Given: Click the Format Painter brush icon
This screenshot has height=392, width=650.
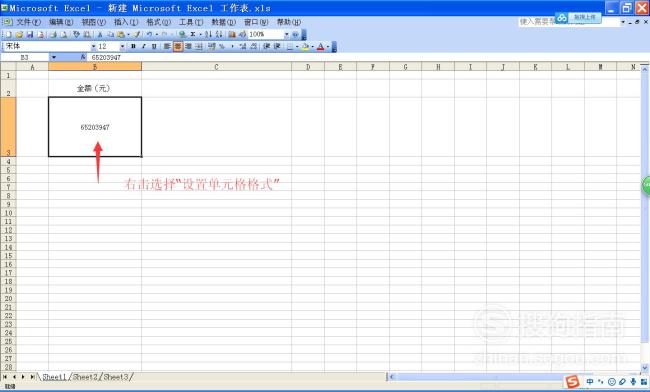Looking at the screenshot, I should [x=137, y=34].
